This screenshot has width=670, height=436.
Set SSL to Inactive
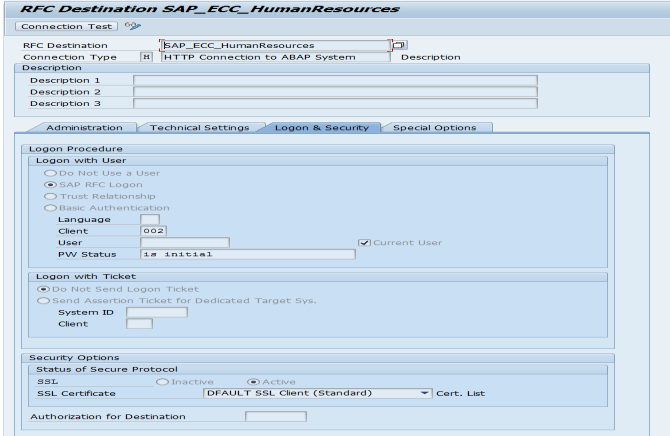coord(161,381)
